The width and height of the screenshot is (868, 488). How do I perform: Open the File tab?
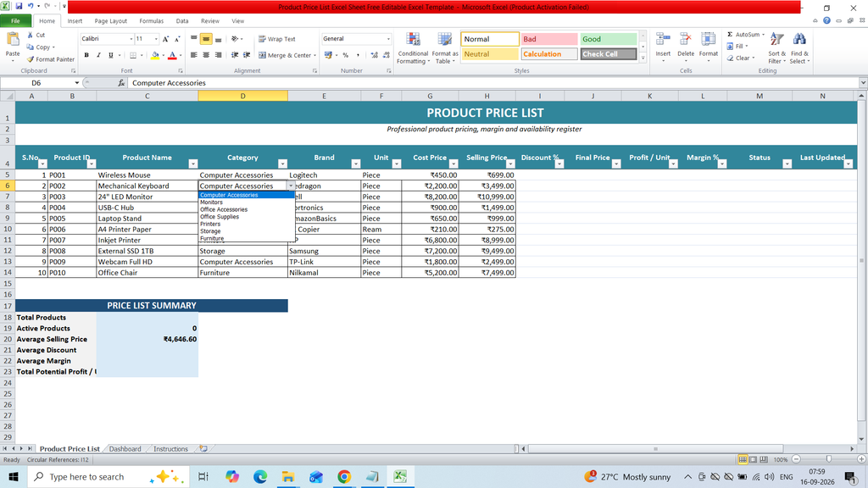pos(15,21)
